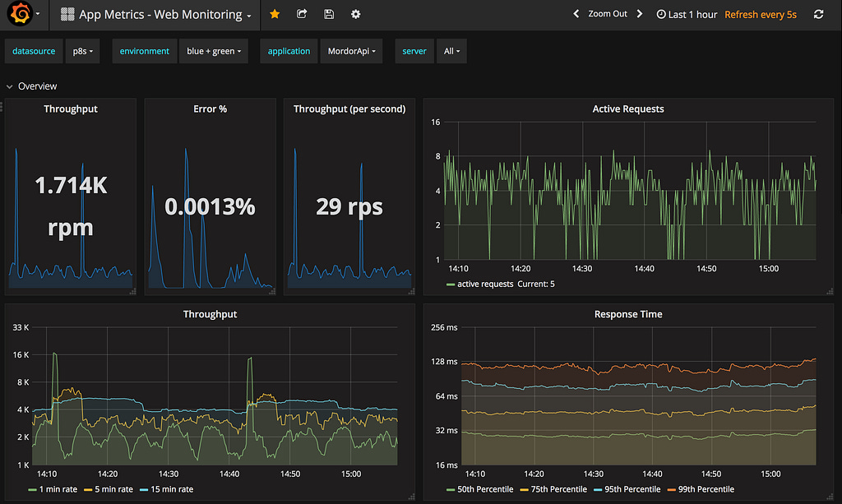
Task: Open the MordorApi application dropdown
Action: tap(351, 51)
